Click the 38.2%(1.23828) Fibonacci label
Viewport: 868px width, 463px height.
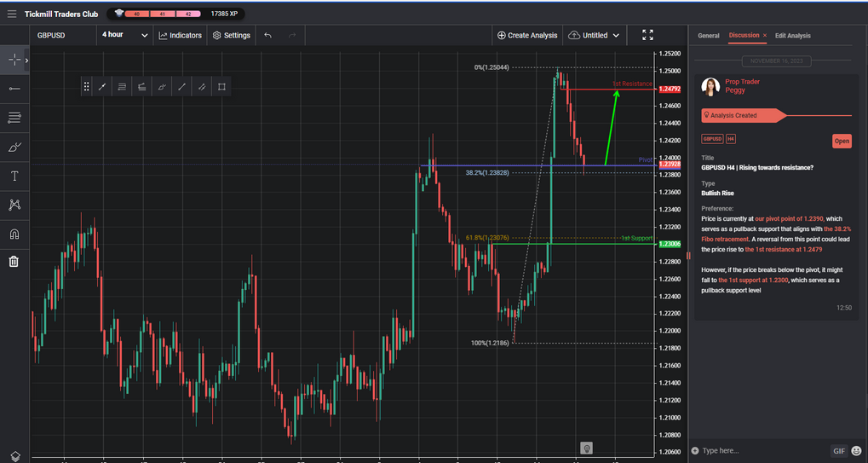coord(487,173)
